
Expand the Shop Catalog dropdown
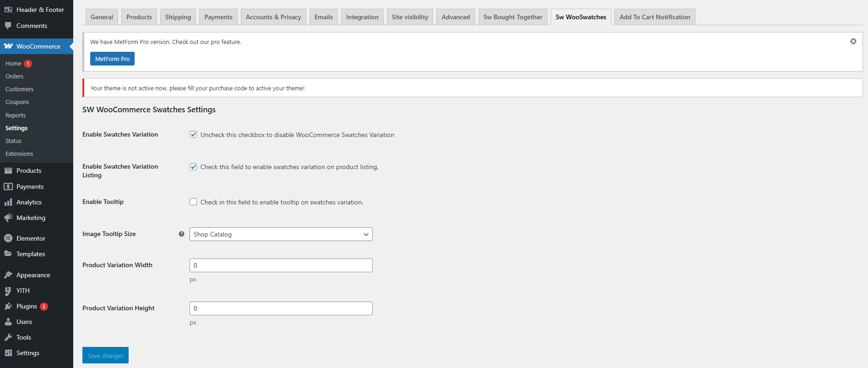(x=281, y=234)
